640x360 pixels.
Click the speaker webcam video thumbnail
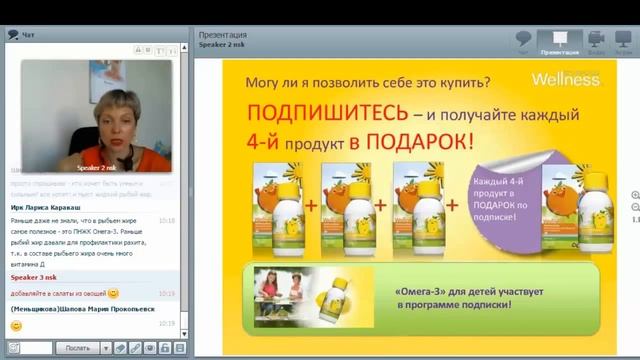(x=97, y=116)
